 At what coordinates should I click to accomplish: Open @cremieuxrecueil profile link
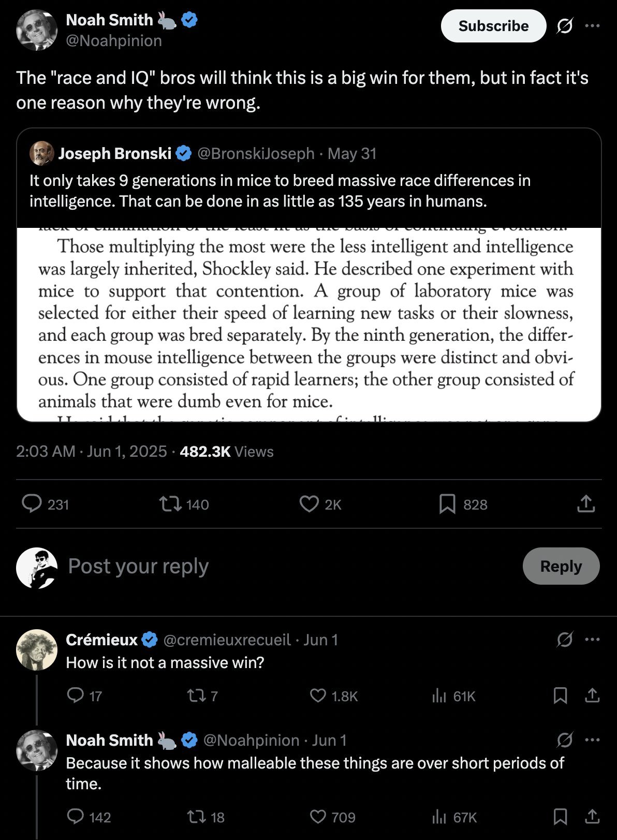pos(227,640)
